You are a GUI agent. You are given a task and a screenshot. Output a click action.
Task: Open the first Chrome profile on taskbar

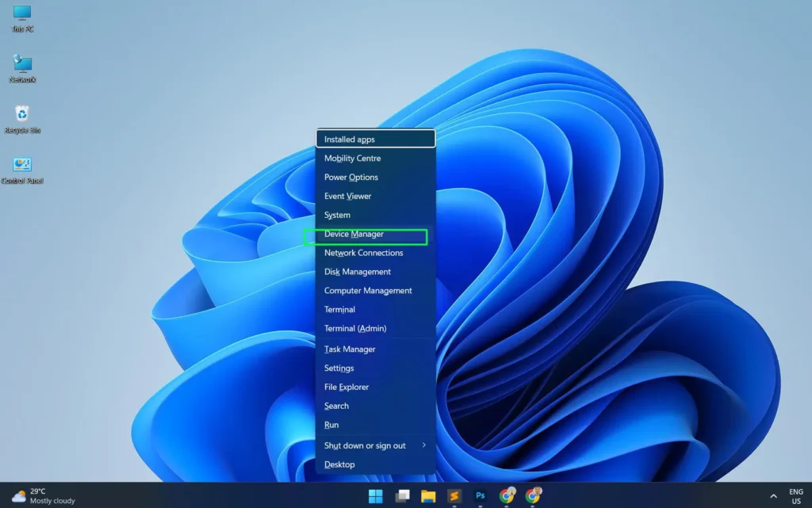tap(507, 495)
